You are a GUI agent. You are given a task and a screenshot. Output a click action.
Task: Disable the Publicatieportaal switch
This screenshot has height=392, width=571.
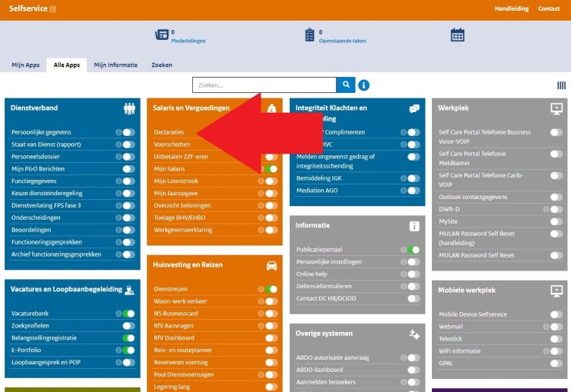413,250
